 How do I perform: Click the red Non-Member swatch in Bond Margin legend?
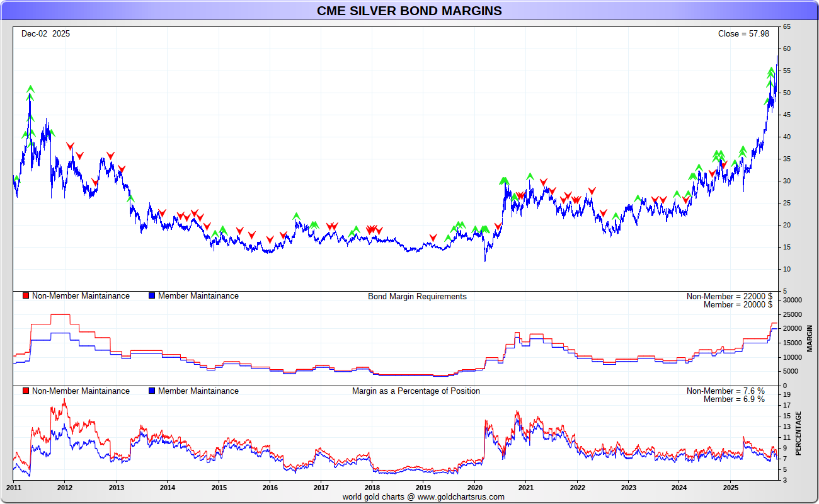pyautogui.click(x=26, y=296)
